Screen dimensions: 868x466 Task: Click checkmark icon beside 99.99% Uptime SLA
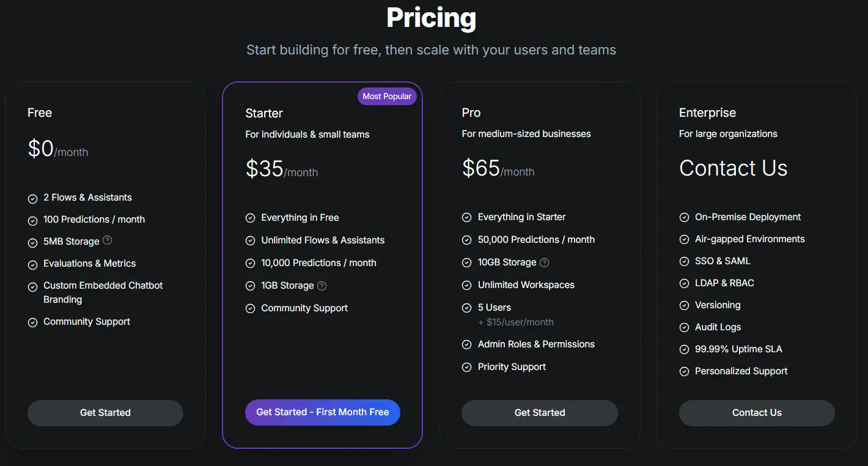[x=684, y=350]
